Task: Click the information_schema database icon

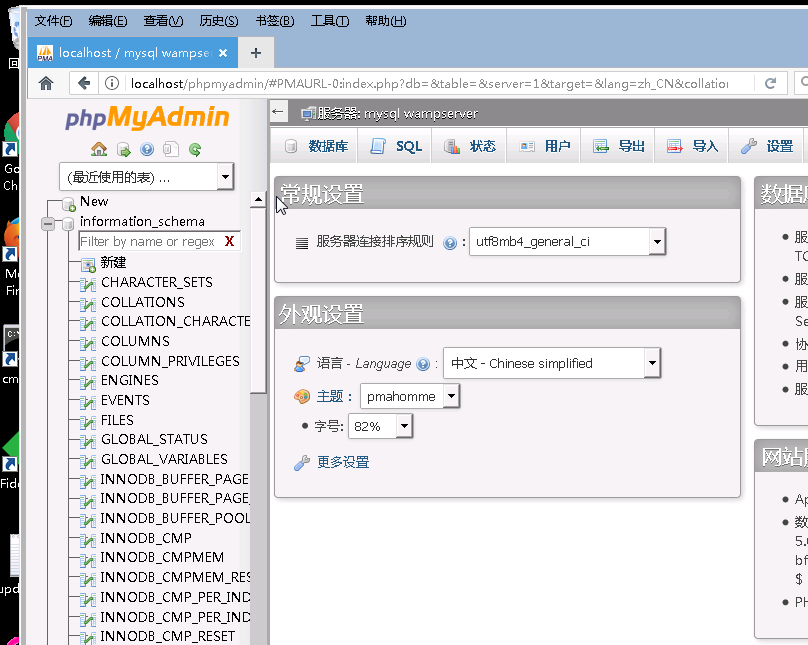Action: (x=68, y=224)
